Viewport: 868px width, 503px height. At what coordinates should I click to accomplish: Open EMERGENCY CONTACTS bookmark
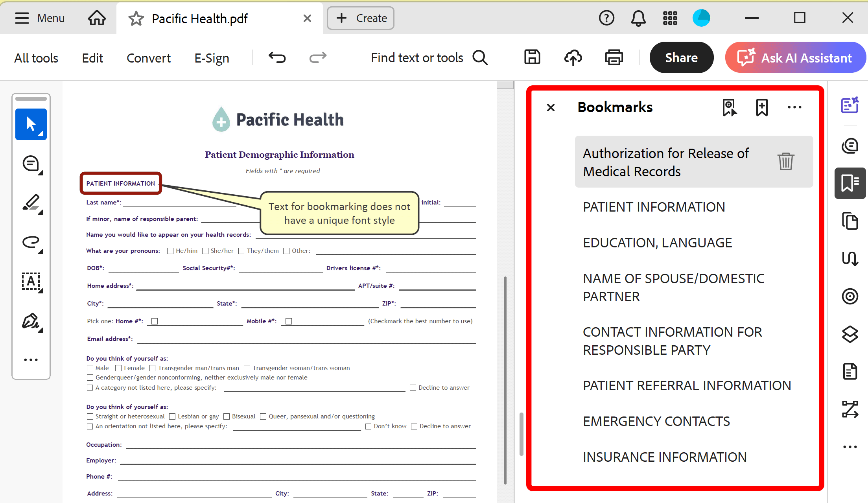pos(656,422)
